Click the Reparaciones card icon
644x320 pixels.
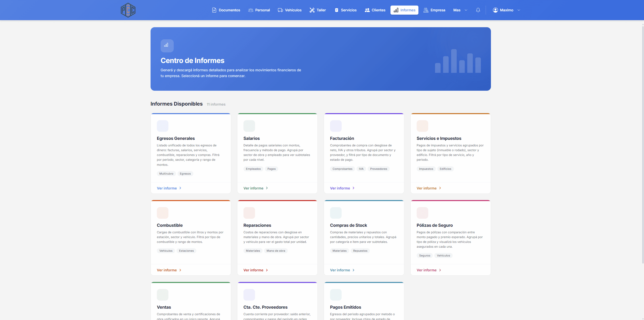[x=249, y=213]
